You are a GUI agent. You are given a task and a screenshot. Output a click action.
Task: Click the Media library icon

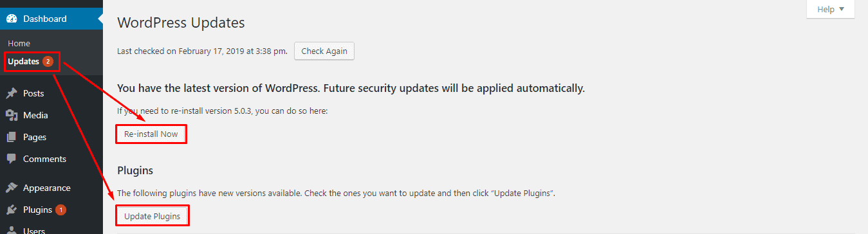click(12, 115)
